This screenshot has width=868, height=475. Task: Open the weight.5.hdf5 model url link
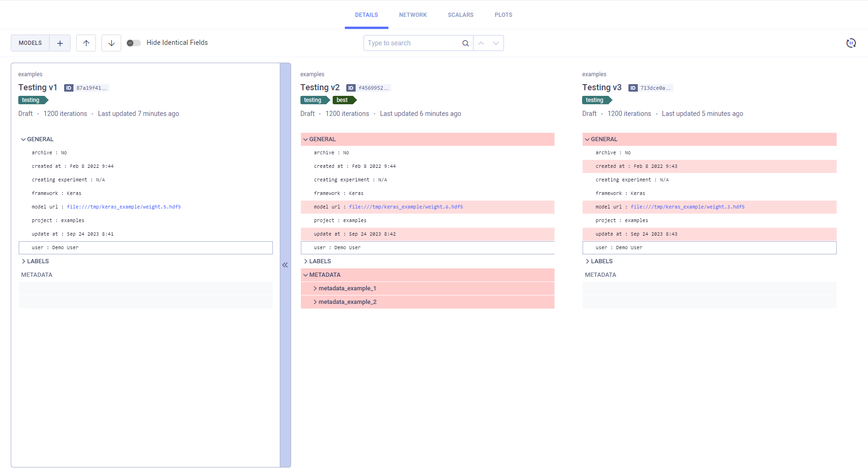[124, 207]
